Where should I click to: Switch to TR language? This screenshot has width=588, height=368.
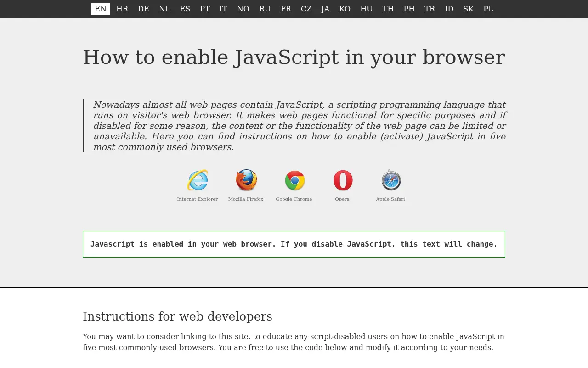[x=430, y=9]
